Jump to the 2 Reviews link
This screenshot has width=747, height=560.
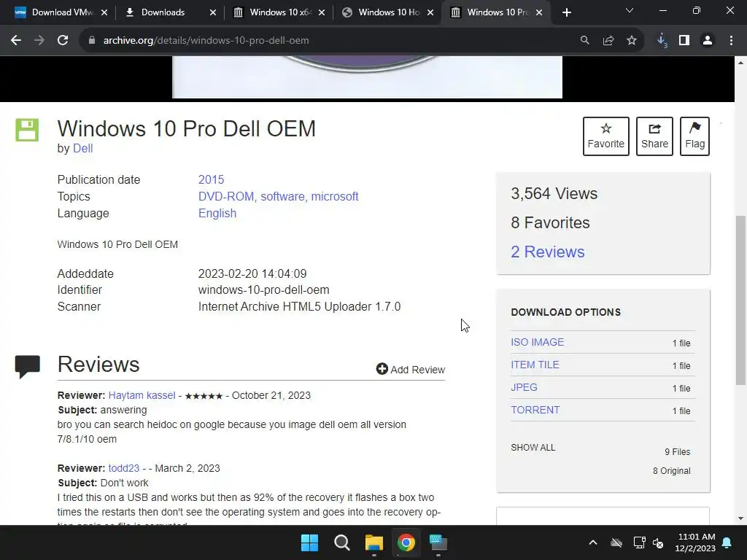[547, 252]
